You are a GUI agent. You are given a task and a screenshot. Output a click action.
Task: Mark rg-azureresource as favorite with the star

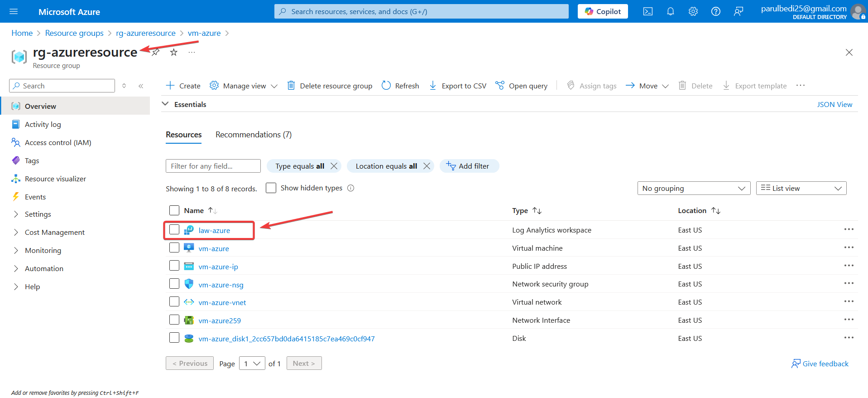(x=174, y=52)
